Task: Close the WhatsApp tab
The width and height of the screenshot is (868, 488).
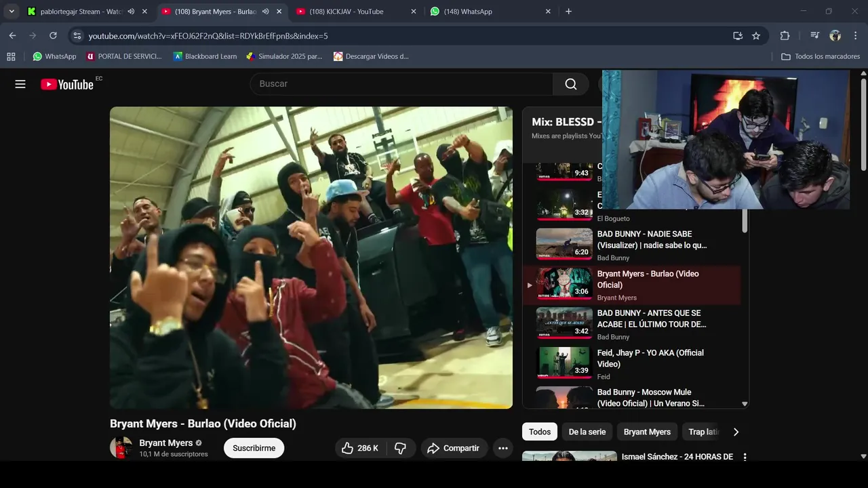Action: pos(548,12)
